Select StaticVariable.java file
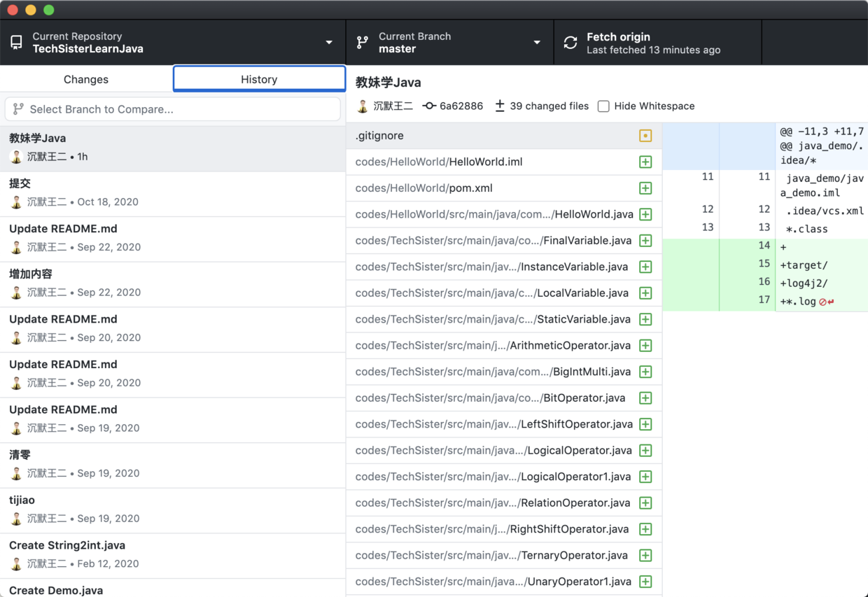The width and height of the screenshot is (868, 597). click(x=504, y=319)
